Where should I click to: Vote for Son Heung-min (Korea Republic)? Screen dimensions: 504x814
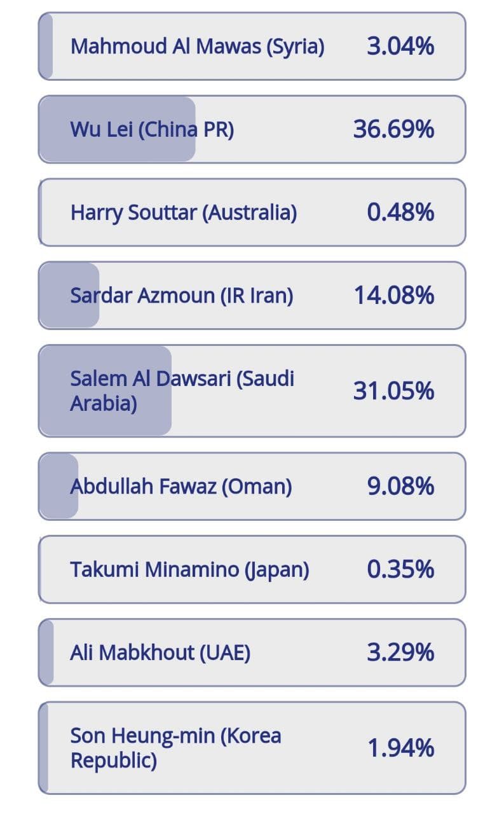pos(252,748)
